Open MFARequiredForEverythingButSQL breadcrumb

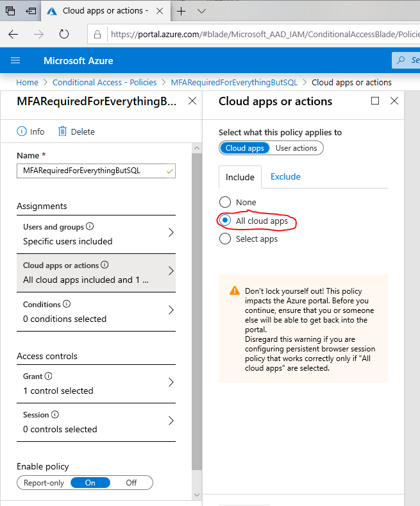(x=234, y=82)
